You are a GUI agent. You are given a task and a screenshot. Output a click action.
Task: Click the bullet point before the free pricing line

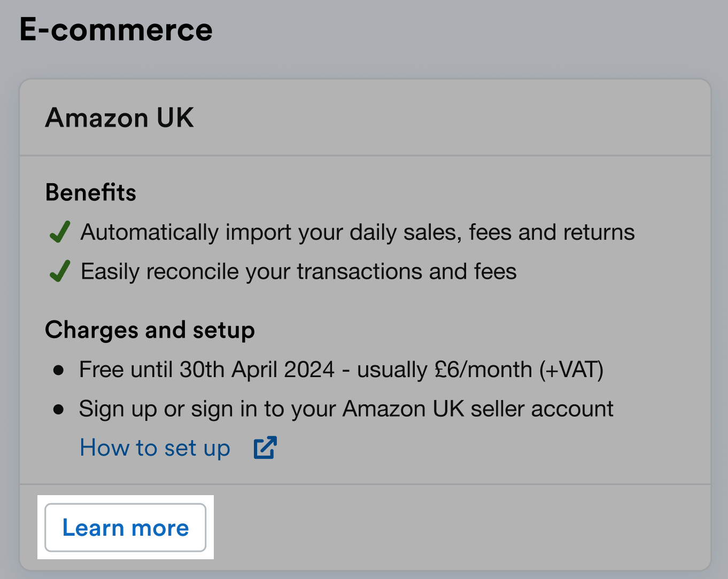tap(59, 369)
